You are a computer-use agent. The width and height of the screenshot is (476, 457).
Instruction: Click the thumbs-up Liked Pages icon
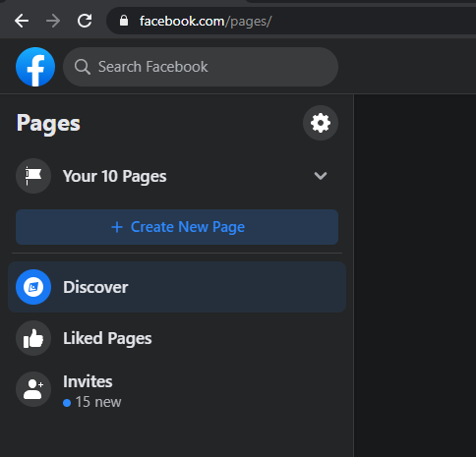[x=33, y=338]
